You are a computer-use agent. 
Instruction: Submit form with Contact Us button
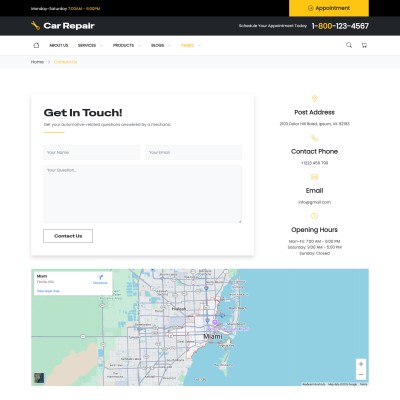pos(68,236)
